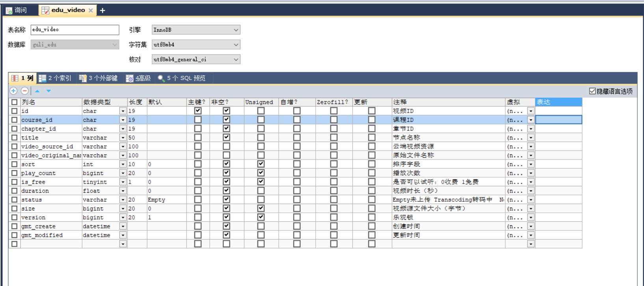Click the float data type cell
Screen dimensions: 644x286
click(x=101, y=191)
